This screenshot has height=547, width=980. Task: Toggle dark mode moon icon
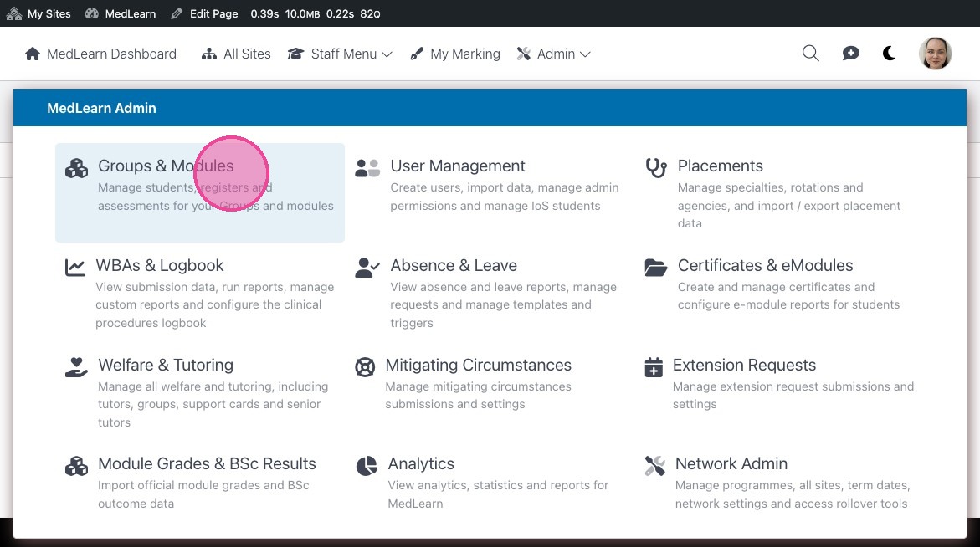coord(890,54)
